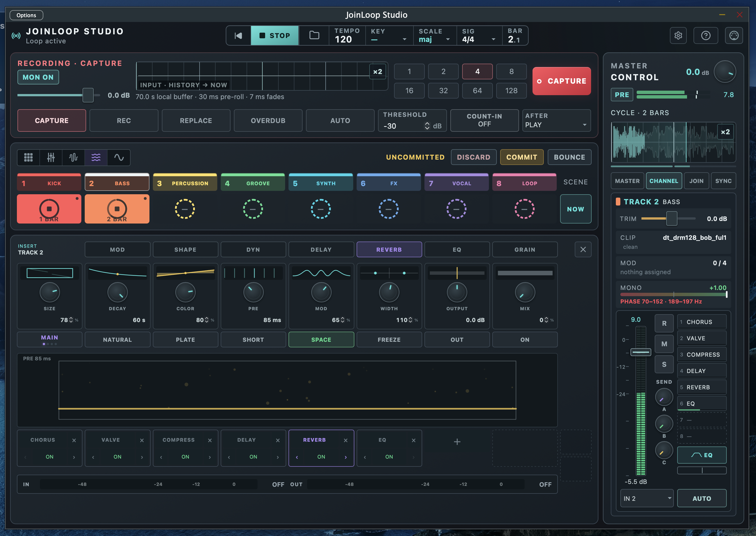Next preset arrow on REVERB slot

[346, 457]
